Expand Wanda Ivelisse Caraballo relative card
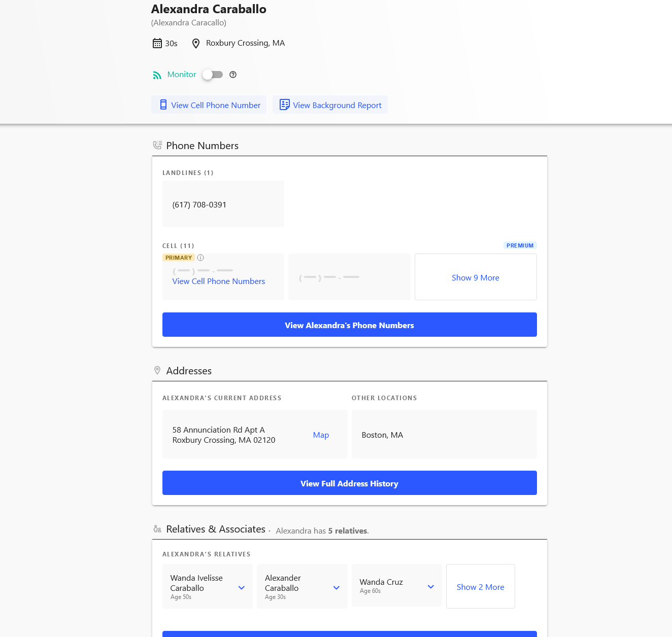 [208, 586]
